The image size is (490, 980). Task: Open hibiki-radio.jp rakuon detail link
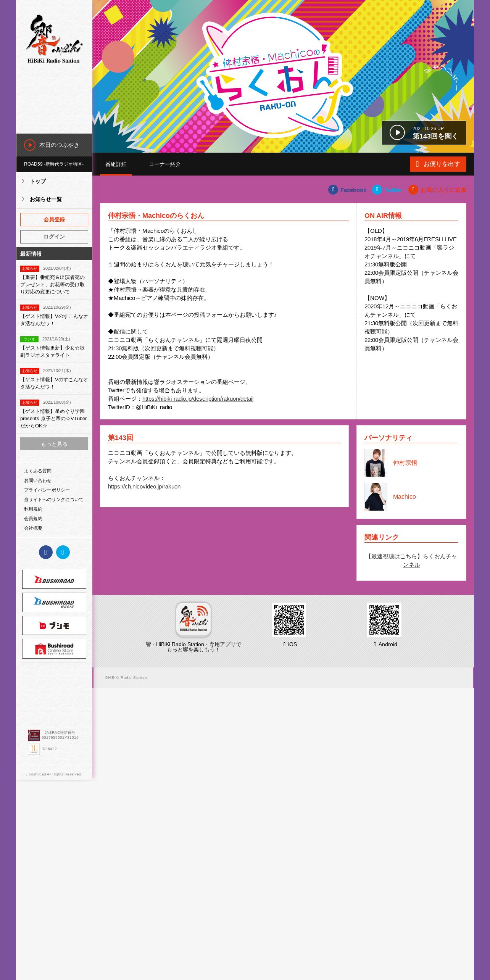(198, 399)
